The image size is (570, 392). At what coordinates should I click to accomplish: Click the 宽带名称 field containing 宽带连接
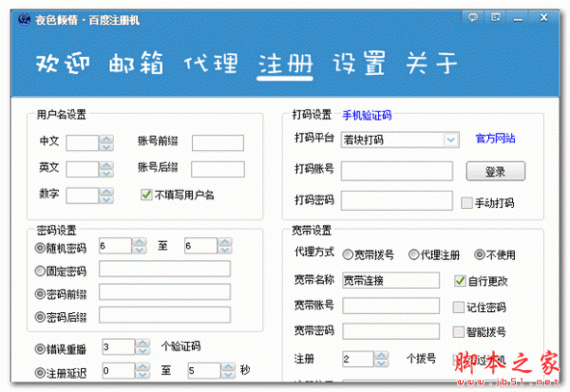click(x=390, y=280)
